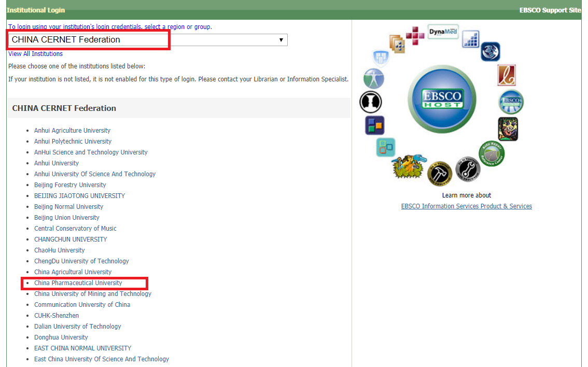Select China Pharmaceutical University
The image size is (588, 367).
pyautogui.click(x=78, y=283)
